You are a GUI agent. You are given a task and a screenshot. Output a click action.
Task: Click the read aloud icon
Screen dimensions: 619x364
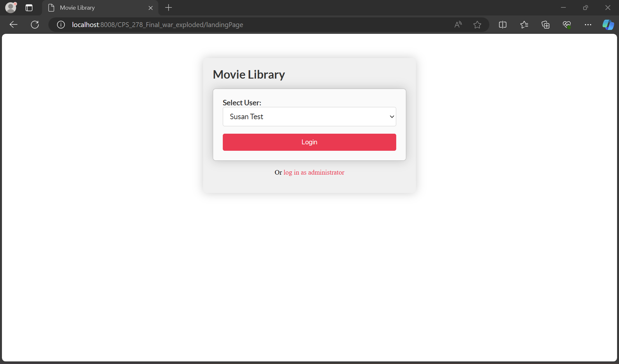point(458,24)
